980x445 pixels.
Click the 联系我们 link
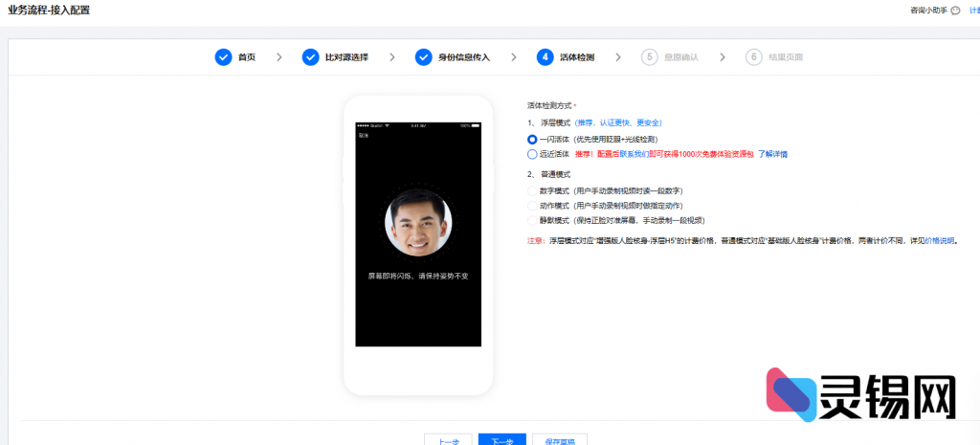(x=636, y=153)
